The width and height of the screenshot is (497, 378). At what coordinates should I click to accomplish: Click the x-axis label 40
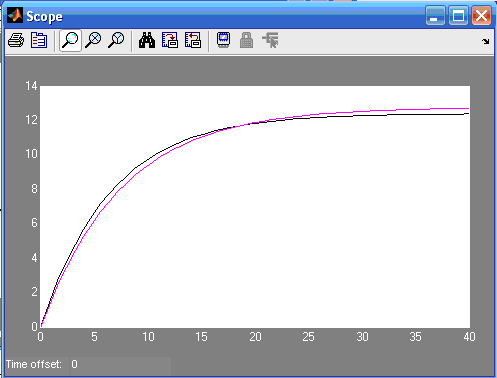tap(469, 337)
